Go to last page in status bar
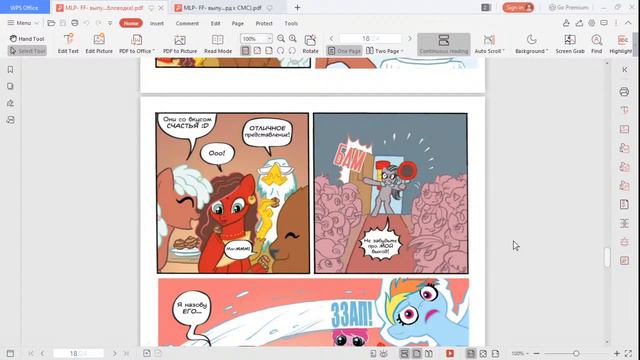The height and width of the screenshot is (360, 640). [126, 353]
